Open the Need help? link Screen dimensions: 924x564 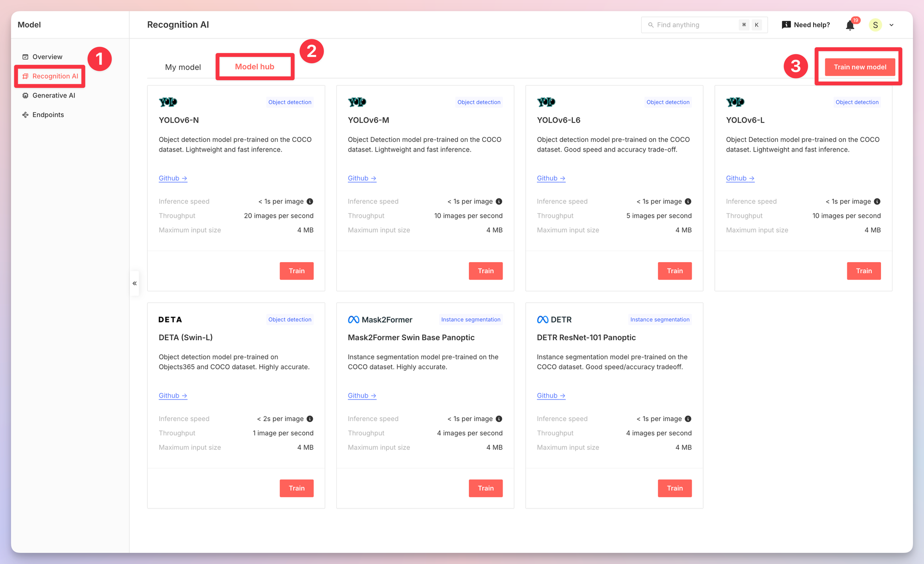(806, 25)
